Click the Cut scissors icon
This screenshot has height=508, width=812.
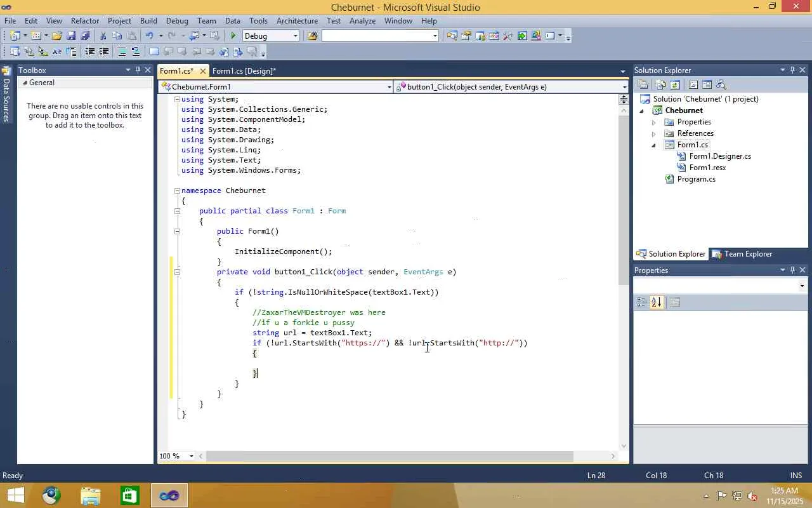pyautogui.click(x=103, y=36)
